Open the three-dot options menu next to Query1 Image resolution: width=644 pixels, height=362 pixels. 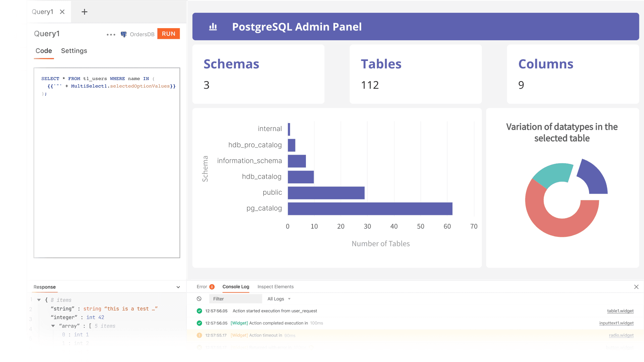[x=111, y=34]
